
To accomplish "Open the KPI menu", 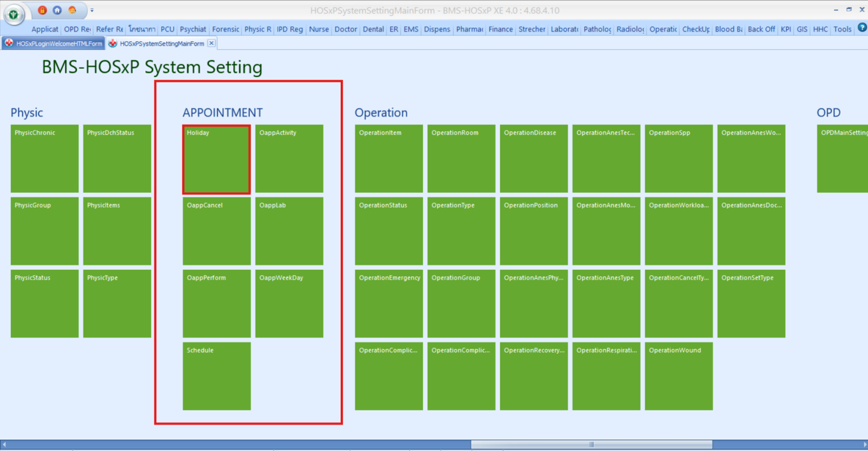I will click(786, 29).
